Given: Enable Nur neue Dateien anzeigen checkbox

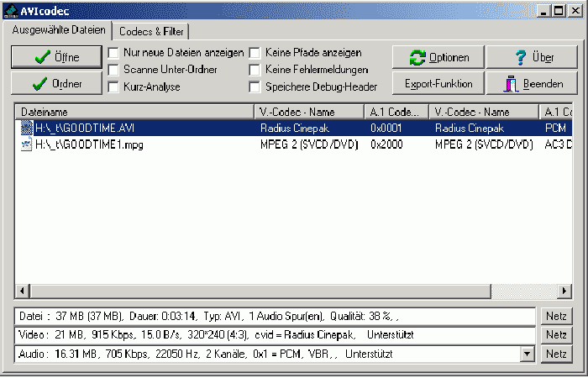Looking at the screenshot, I should point(113,53).
